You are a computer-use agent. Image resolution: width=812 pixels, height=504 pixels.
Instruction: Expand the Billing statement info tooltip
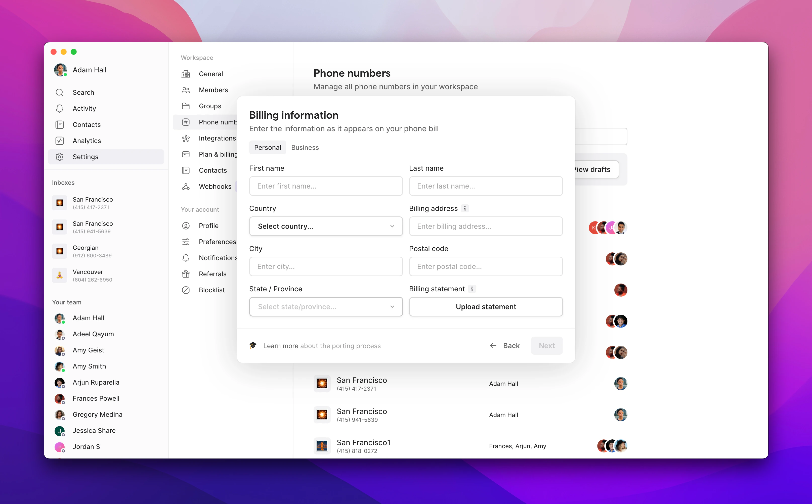[472, 289]
